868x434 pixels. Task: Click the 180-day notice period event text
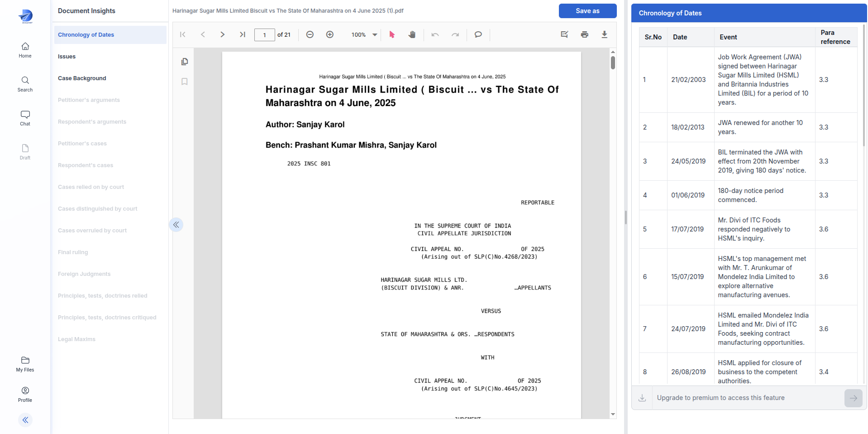751,195
